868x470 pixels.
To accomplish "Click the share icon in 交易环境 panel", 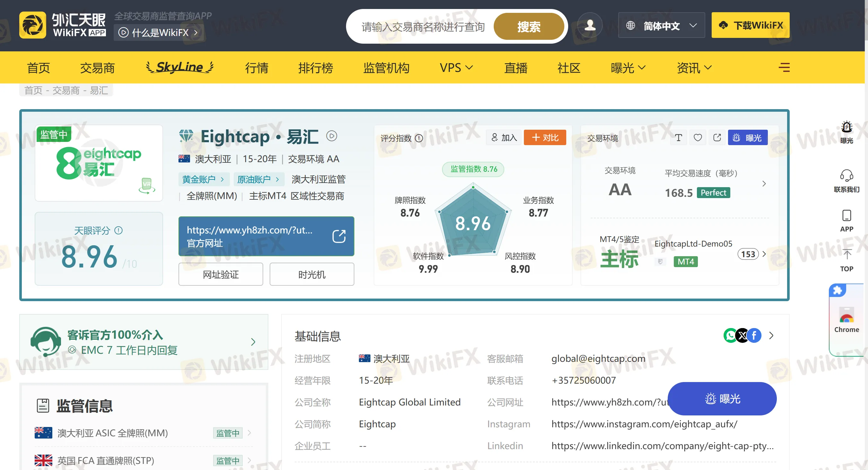I will pos(717,137).
